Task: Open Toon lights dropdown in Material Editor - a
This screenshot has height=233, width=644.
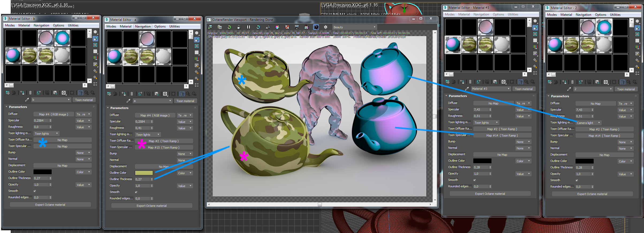Action: tap(148, 134)
